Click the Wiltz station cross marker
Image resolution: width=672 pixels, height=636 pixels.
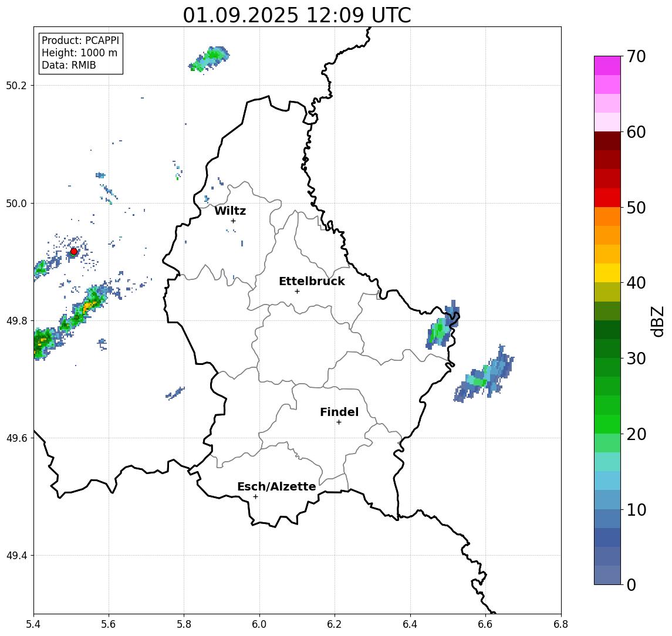[233, 221]
